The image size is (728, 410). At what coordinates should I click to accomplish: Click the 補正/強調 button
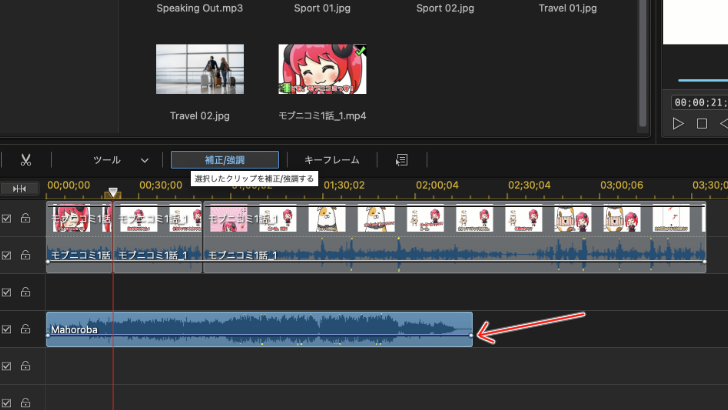[225, 160]
